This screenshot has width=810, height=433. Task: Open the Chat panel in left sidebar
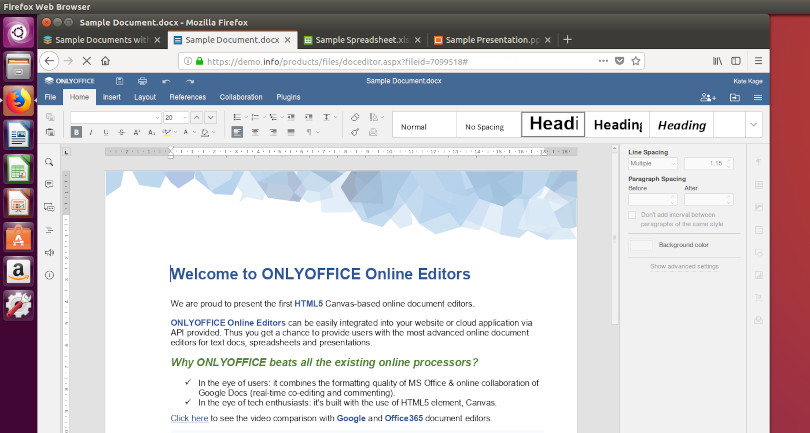click(49, 207)
